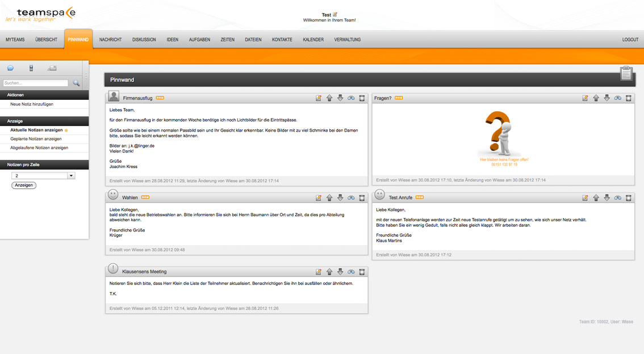Viewport: 644px width, 354px height.
Task: Edit the Test Anrufe note
Action: coord(585,198)
